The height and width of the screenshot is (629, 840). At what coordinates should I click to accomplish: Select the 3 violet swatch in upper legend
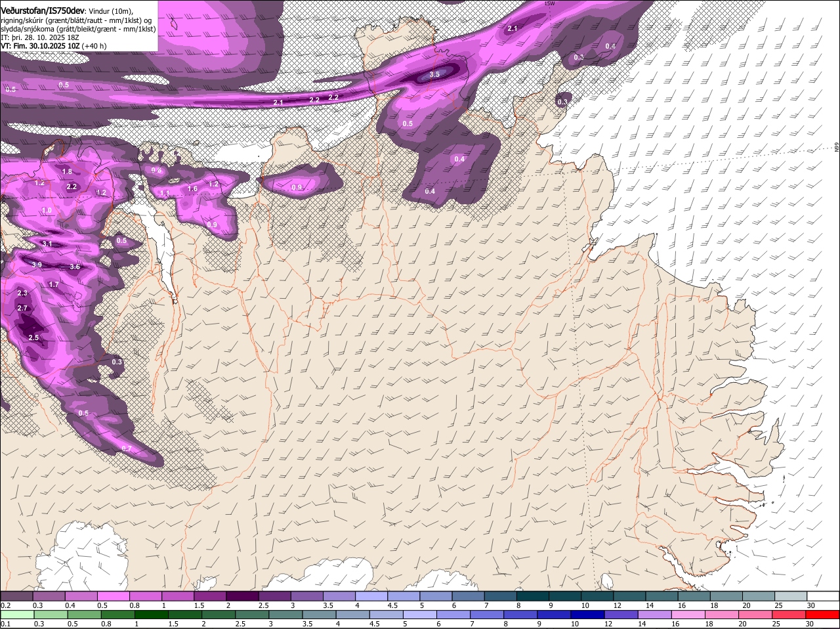pos(306,596)
